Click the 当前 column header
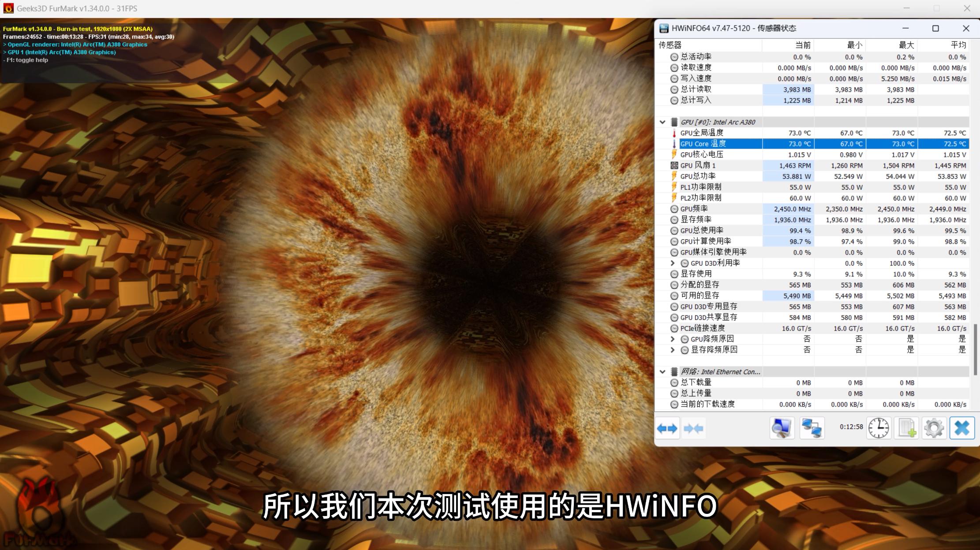 pos(803,45)
